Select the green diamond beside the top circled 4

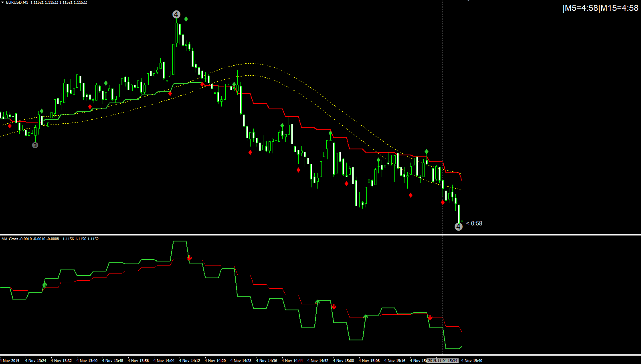click(186, 19)
